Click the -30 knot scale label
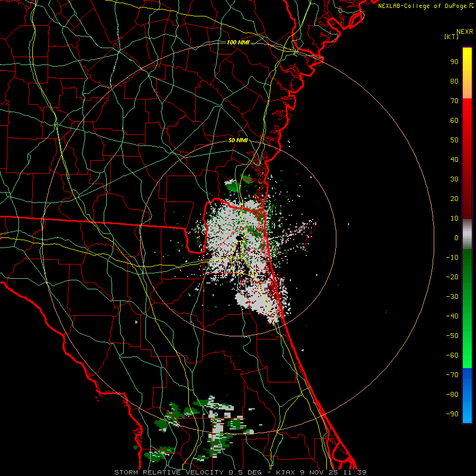 click(452, 297)
